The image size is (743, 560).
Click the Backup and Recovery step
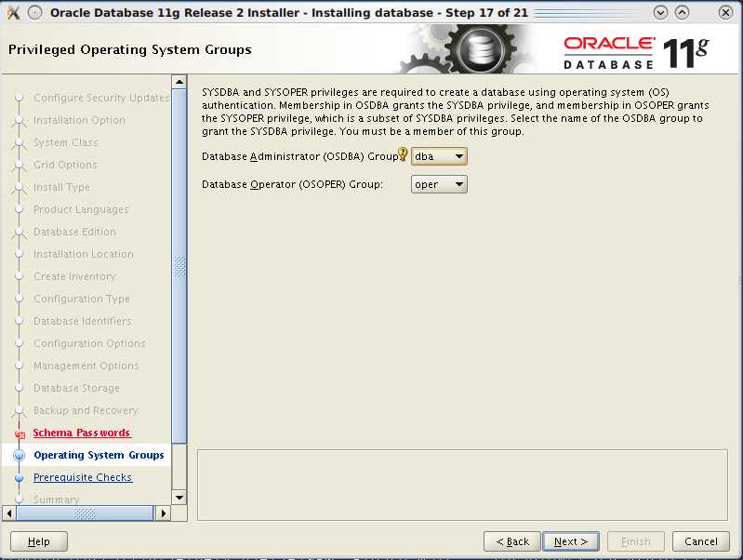click(x=86, y=410)
